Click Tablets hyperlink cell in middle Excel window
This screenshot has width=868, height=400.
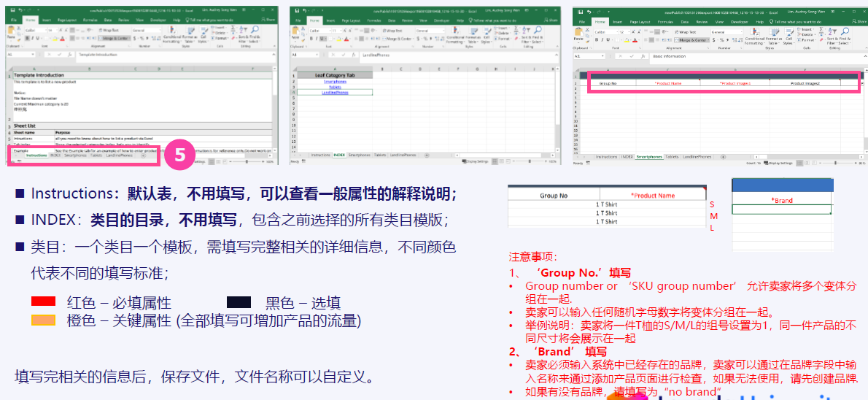(334, 87)
